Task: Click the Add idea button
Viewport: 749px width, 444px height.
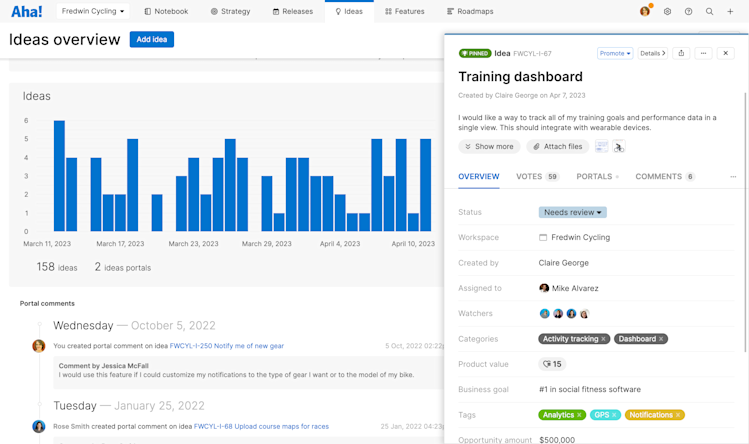Action: coord(152,39)
